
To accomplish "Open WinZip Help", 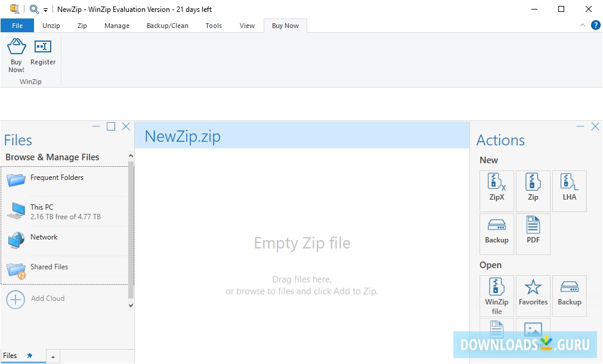I will 595,25.
